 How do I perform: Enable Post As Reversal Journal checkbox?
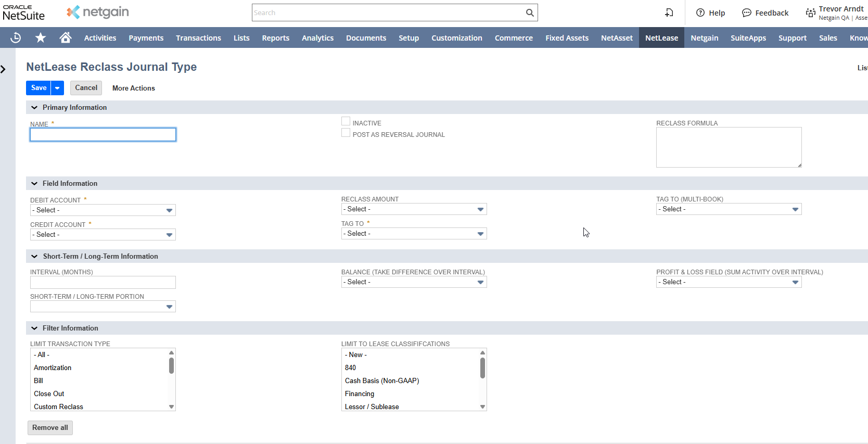pyautogui.click(x=346, y=133)
